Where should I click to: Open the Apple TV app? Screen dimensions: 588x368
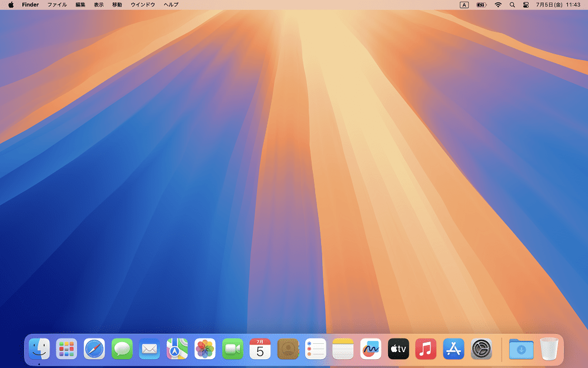(398, 349)
